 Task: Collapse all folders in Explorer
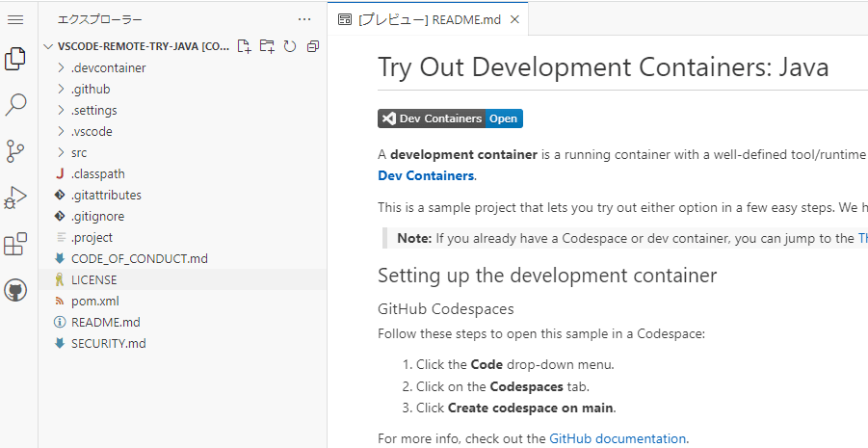(313, 46)
